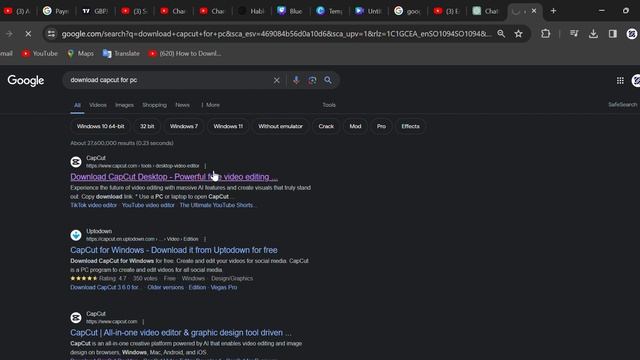Image resolution: width=640 pixels, height=360 pixels.
Task: Switch to the 'Unti' tab
Action: 369,11
